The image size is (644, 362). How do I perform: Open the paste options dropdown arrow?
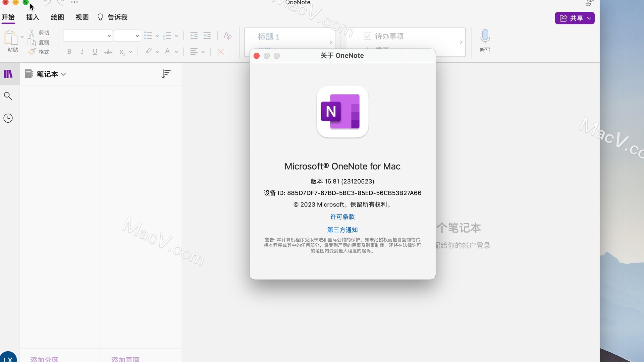[x=22, y=37]
